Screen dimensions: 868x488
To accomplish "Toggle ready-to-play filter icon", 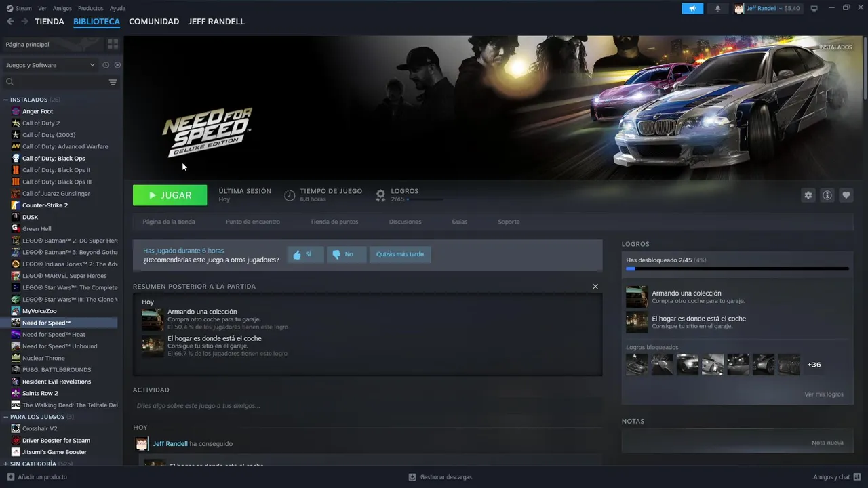I will pyautogui.click(x=117, y=65).
